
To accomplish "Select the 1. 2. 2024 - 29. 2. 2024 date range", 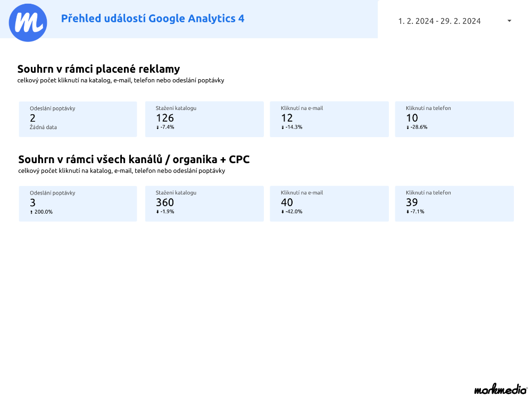I will pos(439,21).
